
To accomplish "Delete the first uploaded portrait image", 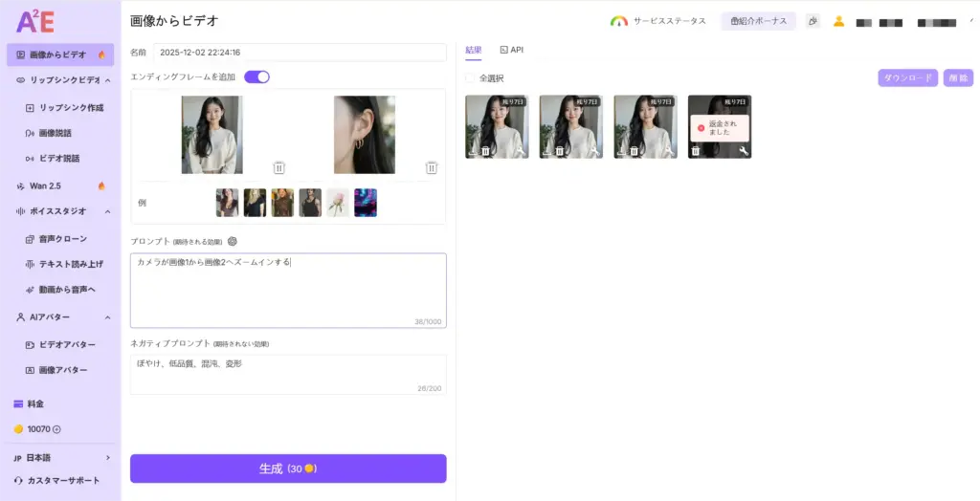I will click(x=278, y=167).
